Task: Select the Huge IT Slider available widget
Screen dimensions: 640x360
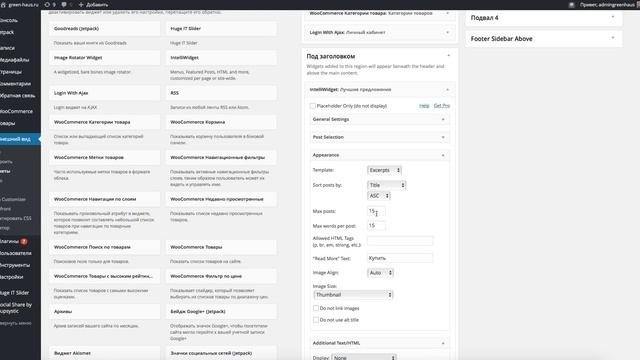Action: 221,29
